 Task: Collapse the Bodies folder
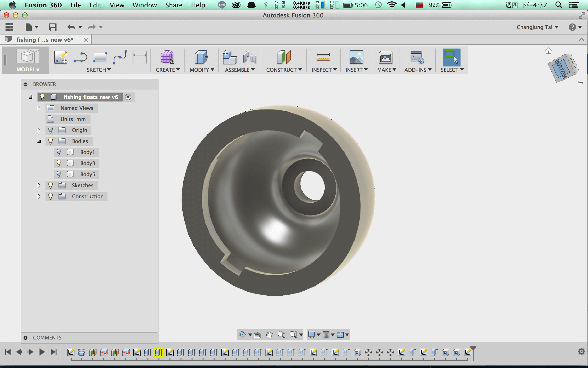39,141
